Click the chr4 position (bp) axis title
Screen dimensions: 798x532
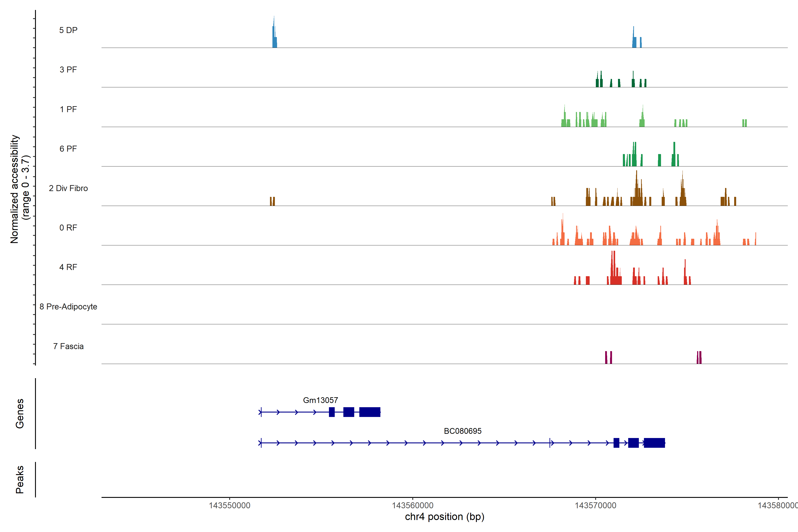coord(444,517)
